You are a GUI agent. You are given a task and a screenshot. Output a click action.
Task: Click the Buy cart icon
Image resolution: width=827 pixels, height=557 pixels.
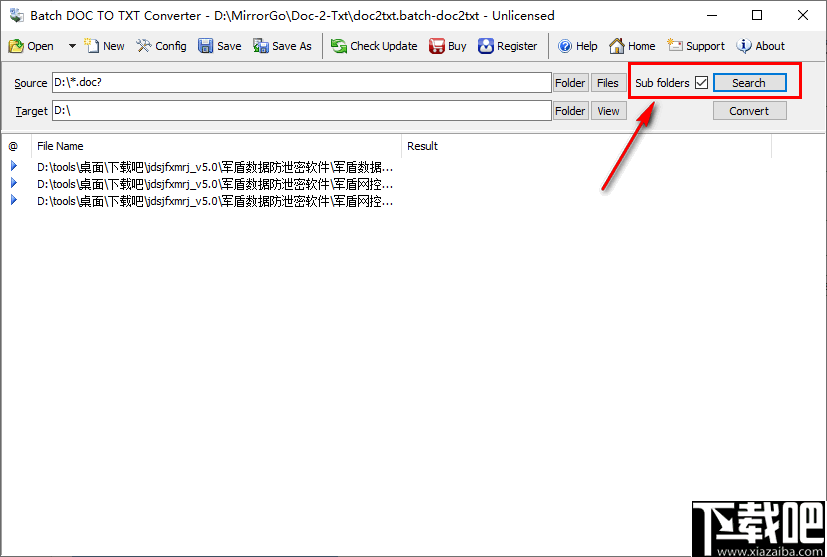tap(437, 46)
